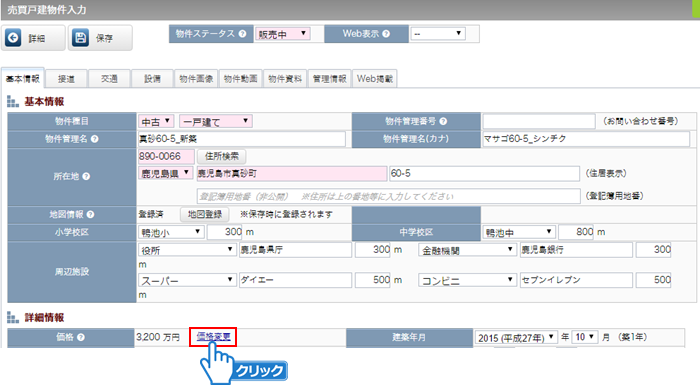The width and height of the screenshot is (700, 385).
Task: Click the 地図登録 button
Action: point(205,214)
